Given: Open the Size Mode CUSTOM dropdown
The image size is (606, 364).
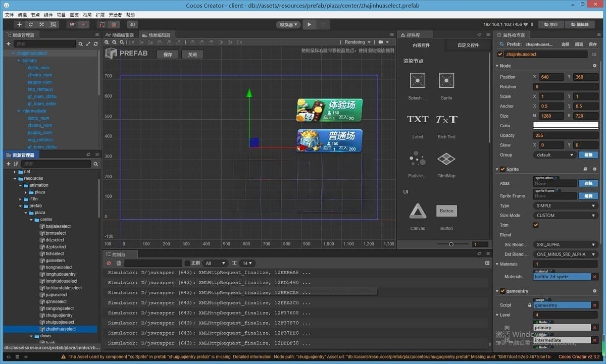Looking at the screenshot, I should [565, 216].
